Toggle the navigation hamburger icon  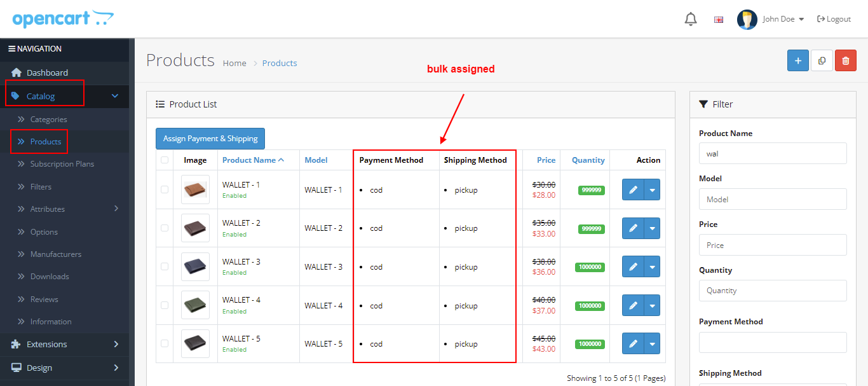11,48
